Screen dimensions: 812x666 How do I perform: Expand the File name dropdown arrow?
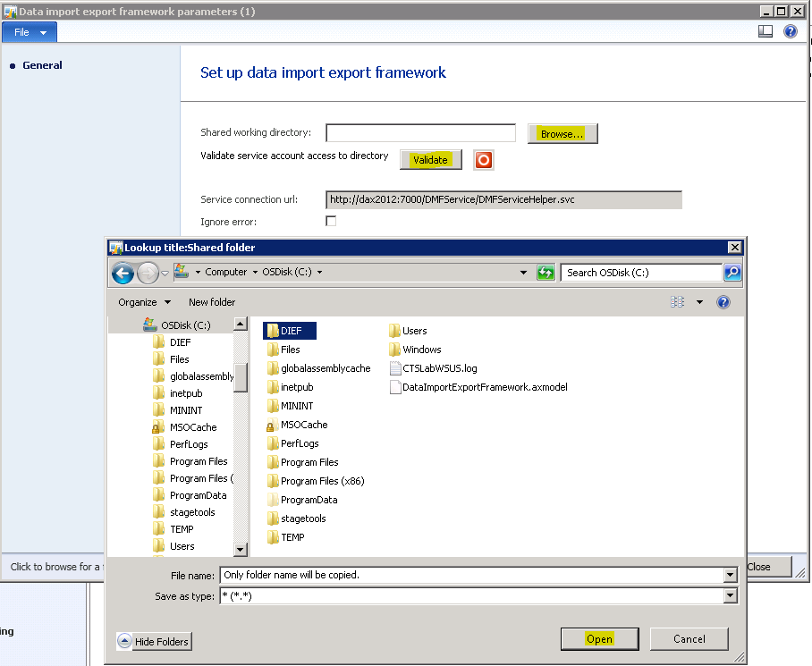(x=731, y=575)
